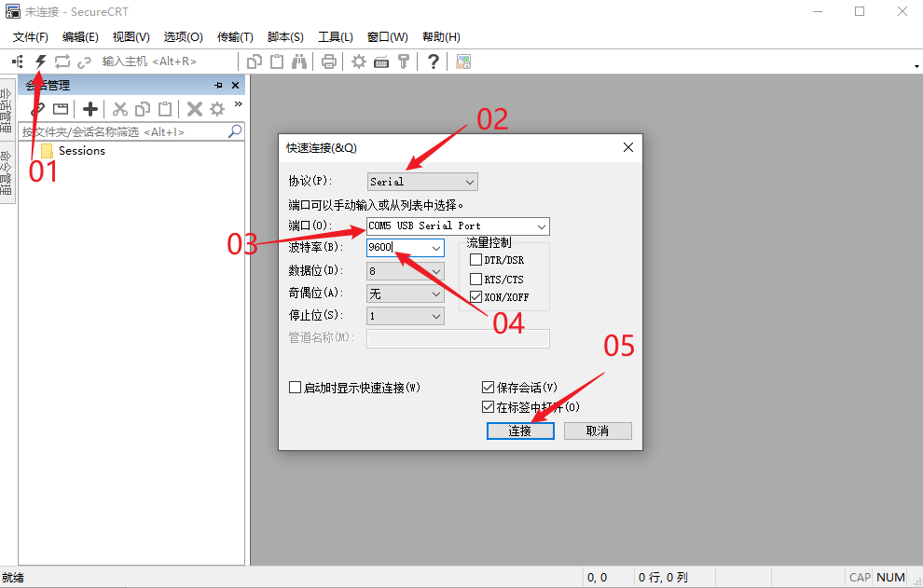
Task: Select the Sessions folder in tree
Action: pyautogui.click(x=81, y=151)
